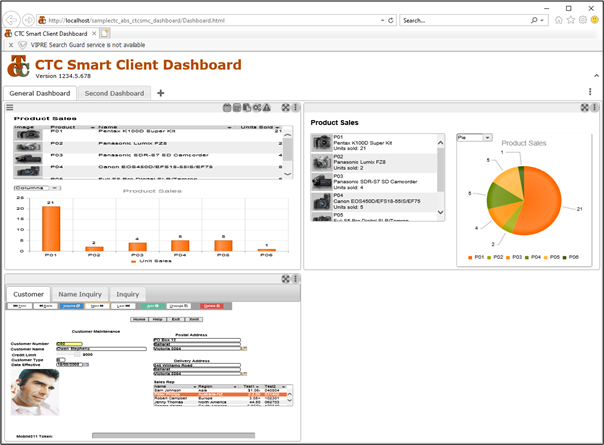Open the Region column dropdown in Sales Rep table

pyautogui.click(x=235, y=386)
